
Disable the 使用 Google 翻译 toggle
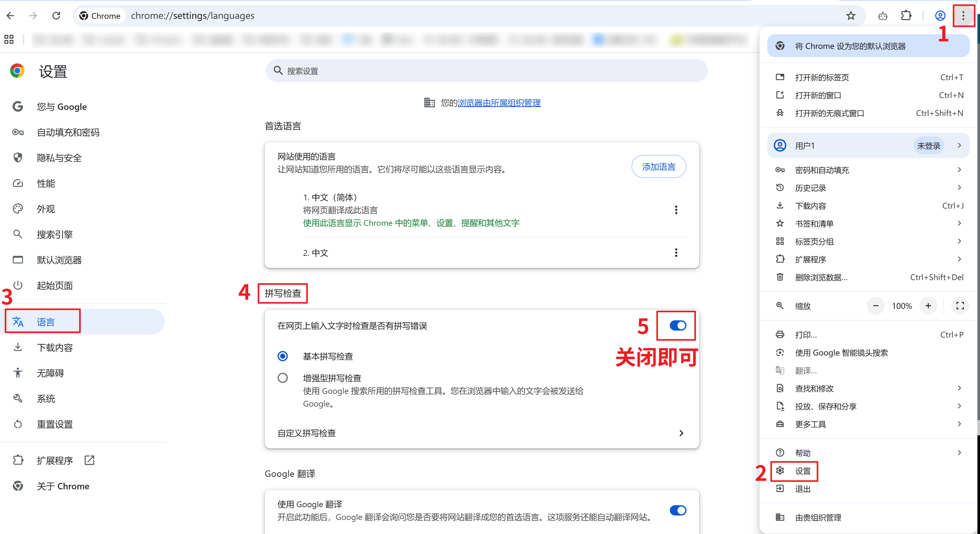coord(678,510)
